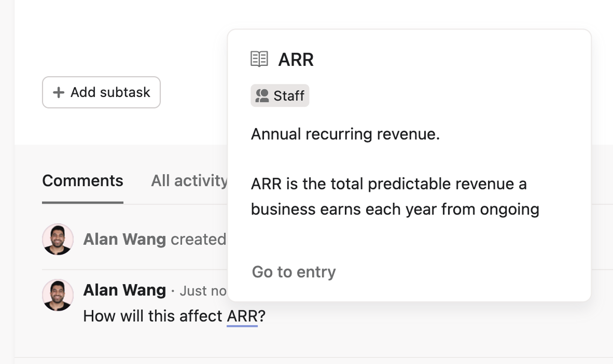The image size is (613, 364).
Task: Click the Go to entry link
Action: [x=294, y=272]
